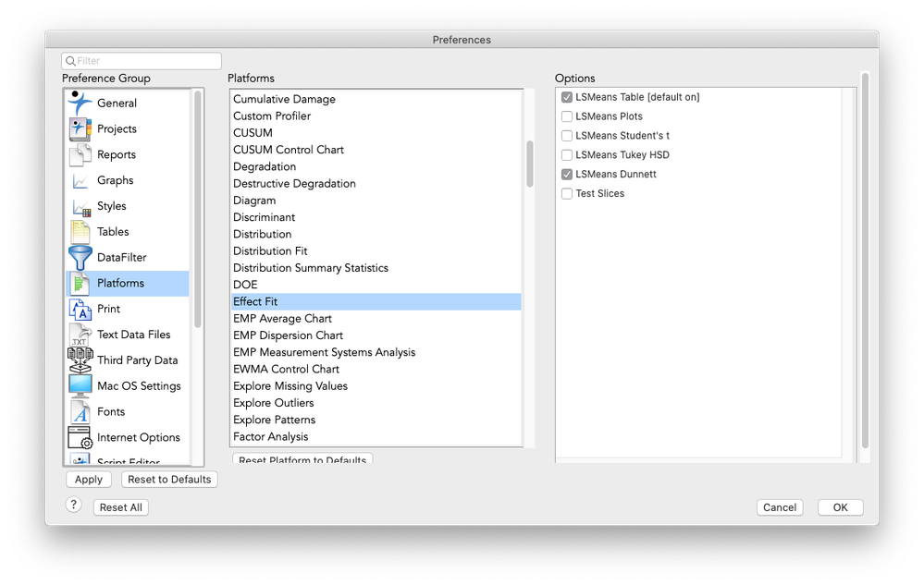Select the Effect Fit platform row
Image resolution: width=924 pixels, height=585 pixels.
(x=376, y=302)
